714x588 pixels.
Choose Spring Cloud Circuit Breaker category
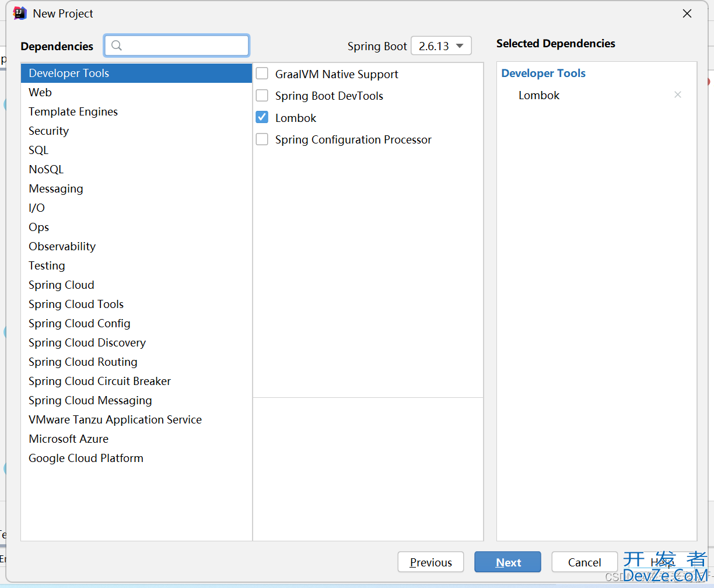tap(136, 381)
